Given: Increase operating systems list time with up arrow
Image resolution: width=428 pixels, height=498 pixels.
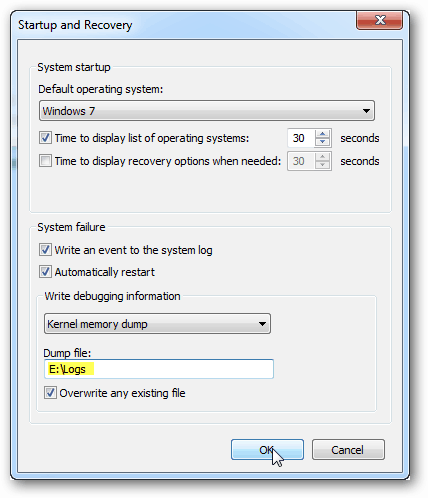Looking at the screenshot, I should pos(322,134).
